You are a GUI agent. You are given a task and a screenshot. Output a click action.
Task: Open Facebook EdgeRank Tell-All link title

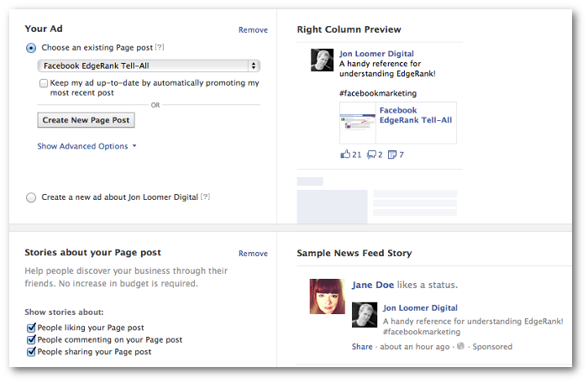pos(416,115)
